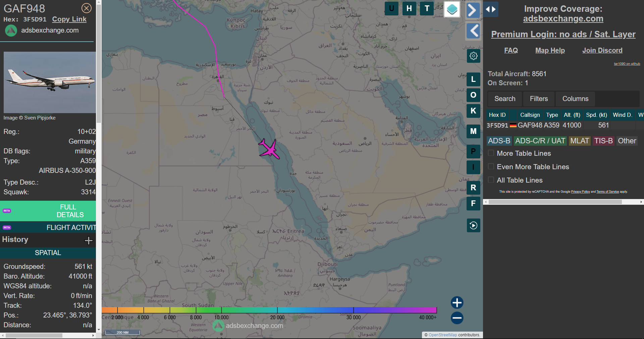This screenshot has width=644, height=339.
Task: Click the left chevron map button
Action: [473, 31]
